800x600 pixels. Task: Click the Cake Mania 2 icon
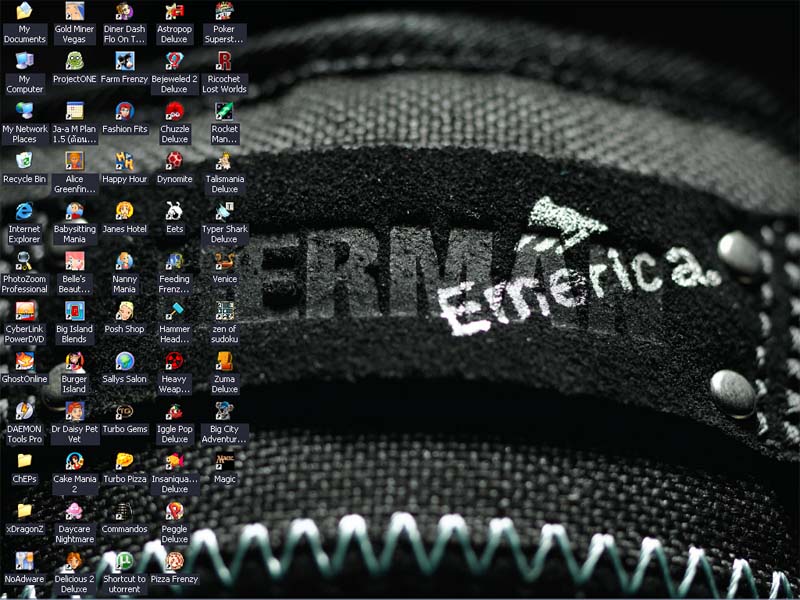click(x=74, y=461)
